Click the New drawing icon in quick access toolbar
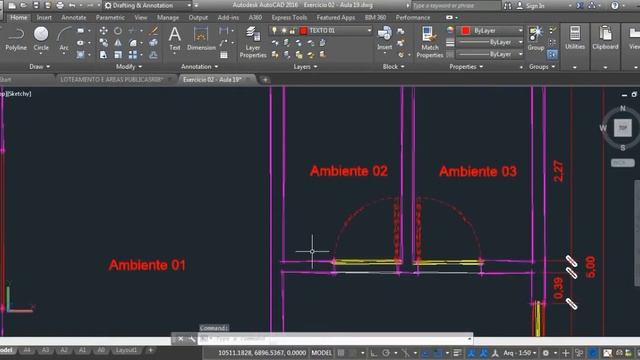Viewport: 640px width, 360px height. (12, 5)
